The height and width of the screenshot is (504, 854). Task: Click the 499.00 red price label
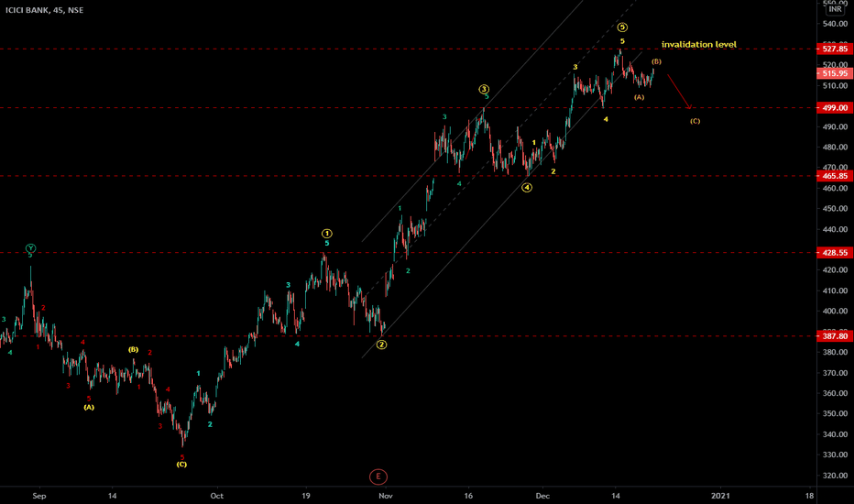[x=835, y=107]
